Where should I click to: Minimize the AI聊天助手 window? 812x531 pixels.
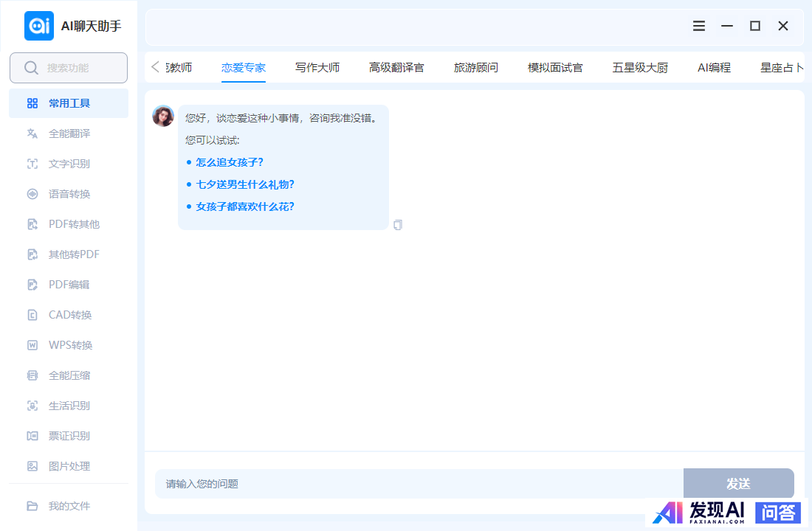tap(727, 26)
